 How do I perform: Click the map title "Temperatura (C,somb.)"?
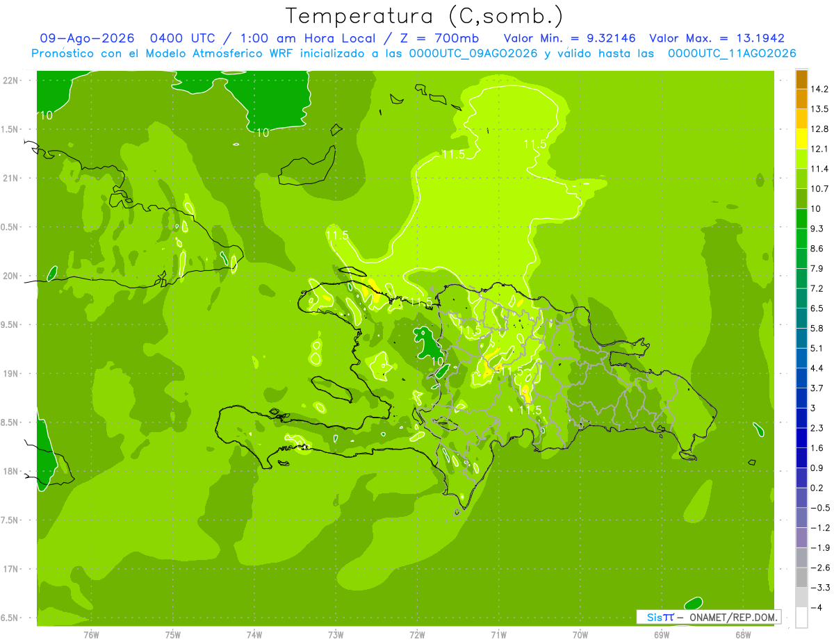[425, 15]
